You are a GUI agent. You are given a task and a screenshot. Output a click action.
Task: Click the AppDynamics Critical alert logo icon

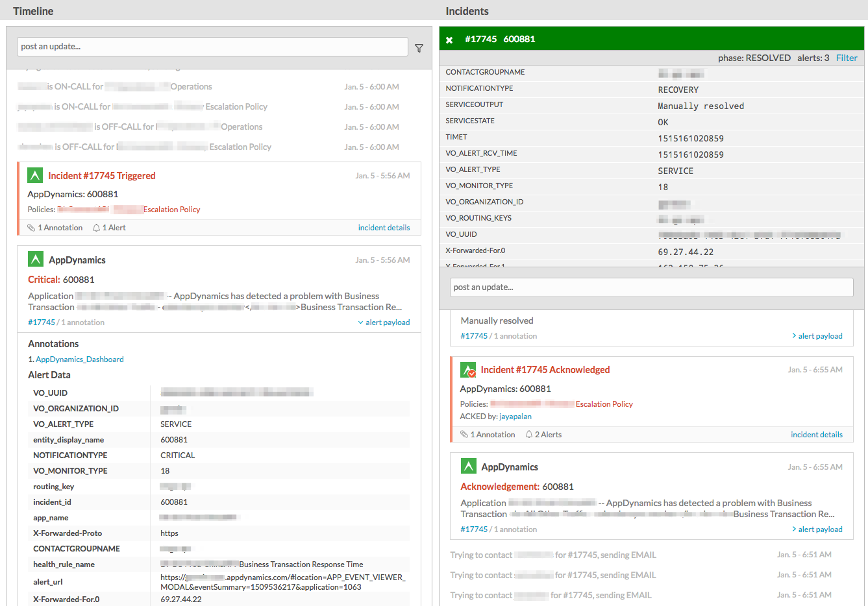tap(36, 260)
